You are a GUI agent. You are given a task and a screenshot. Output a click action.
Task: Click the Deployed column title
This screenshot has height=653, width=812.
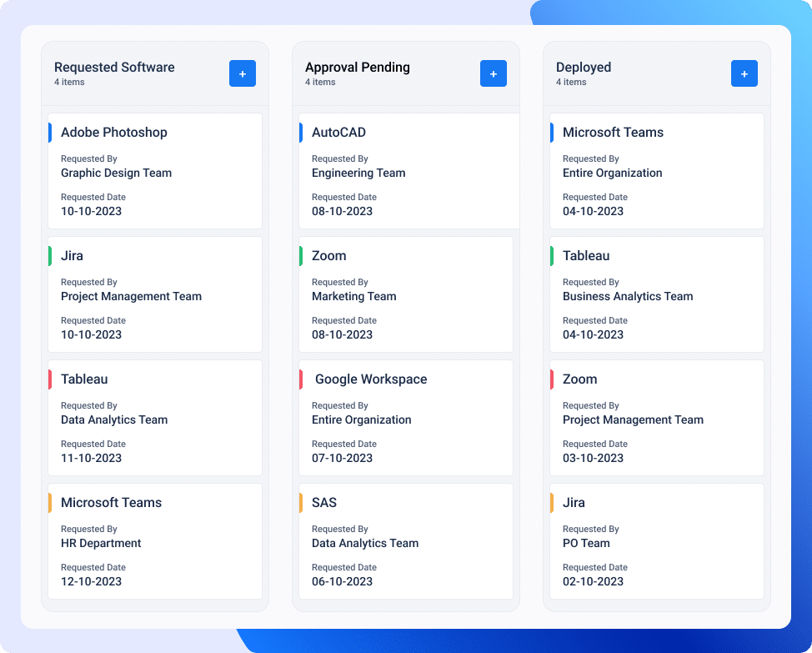(584, 68)
